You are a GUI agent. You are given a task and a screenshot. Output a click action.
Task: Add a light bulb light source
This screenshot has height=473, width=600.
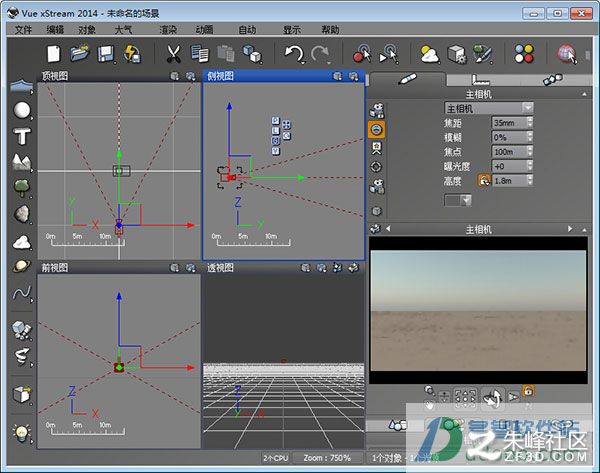pyautogui.click(x=22, y=433)
